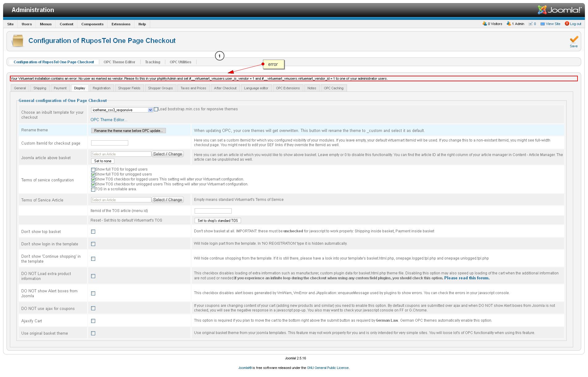Click the One Page Checkout box icon

pos(18,41)
